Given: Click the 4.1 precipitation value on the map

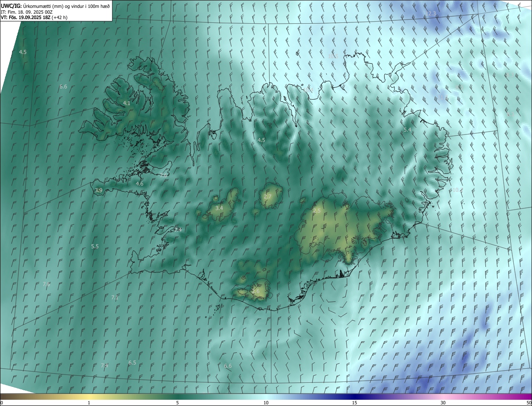Looking at the screenshot, I should 127,103.
